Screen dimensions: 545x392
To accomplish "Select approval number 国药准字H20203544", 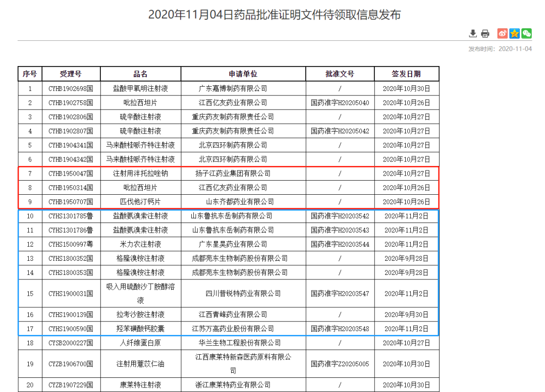I will pyautogui.click(x=340, y=245).
